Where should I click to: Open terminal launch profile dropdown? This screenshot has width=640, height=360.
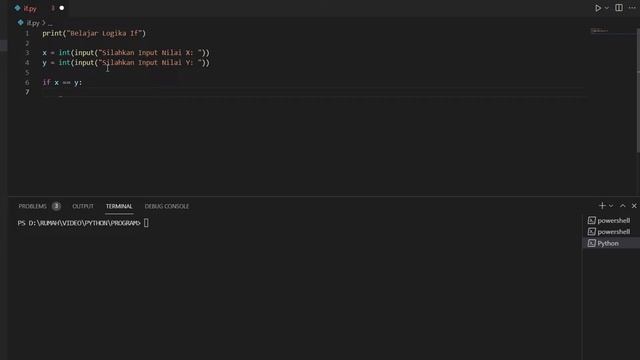611,206
